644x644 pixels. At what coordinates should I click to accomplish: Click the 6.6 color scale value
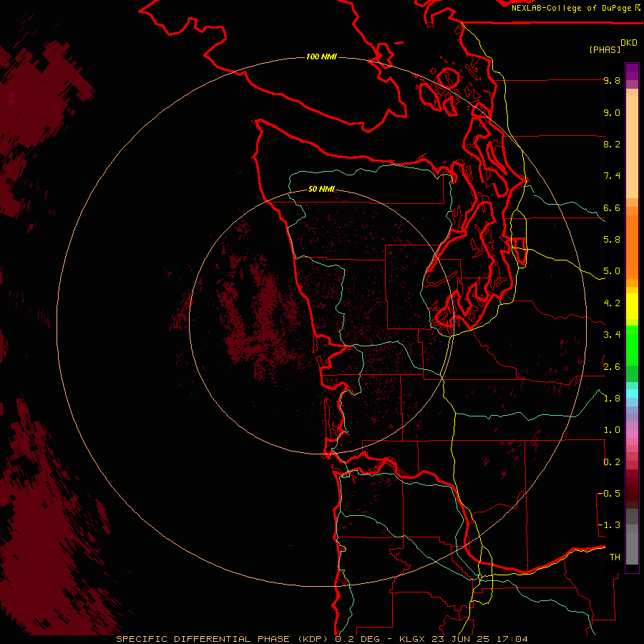click(x=612, y=208)
